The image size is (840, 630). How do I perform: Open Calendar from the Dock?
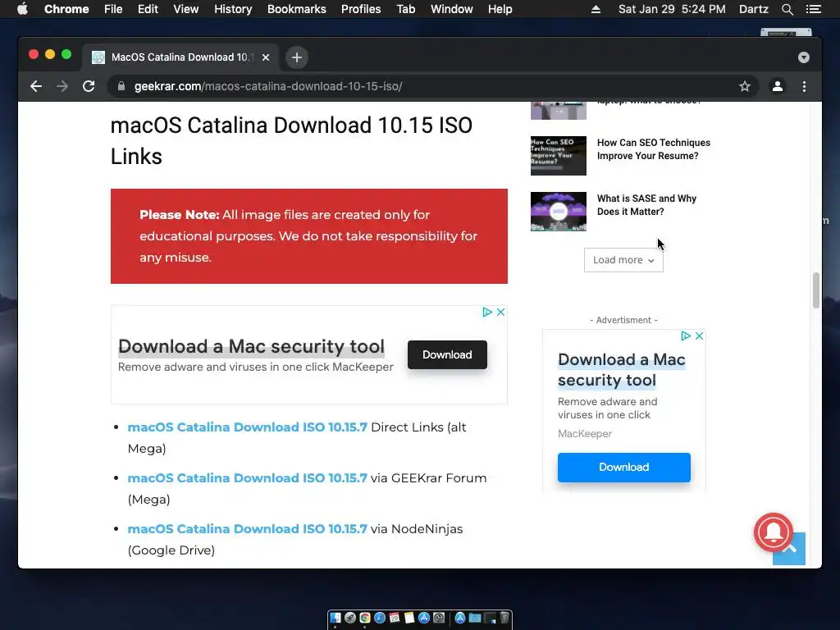[395, 618]
